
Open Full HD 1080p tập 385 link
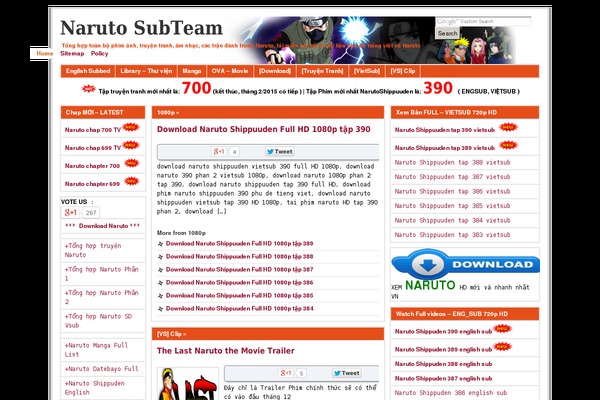(x=240, y=296)
